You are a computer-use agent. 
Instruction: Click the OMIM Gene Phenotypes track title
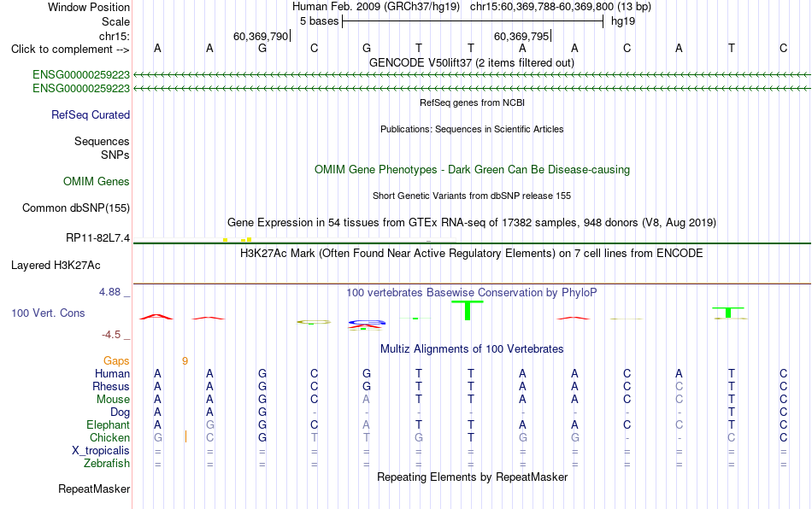[x=472, y=170]
